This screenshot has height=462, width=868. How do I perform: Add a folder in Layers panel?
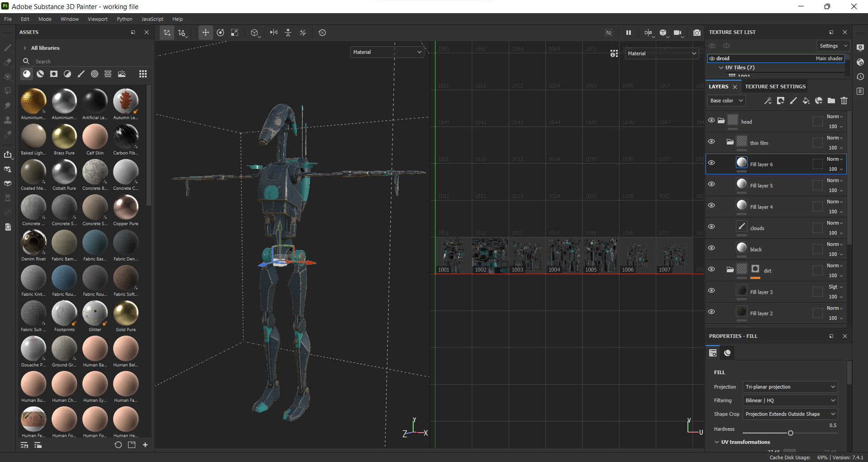tap(831, 101)
